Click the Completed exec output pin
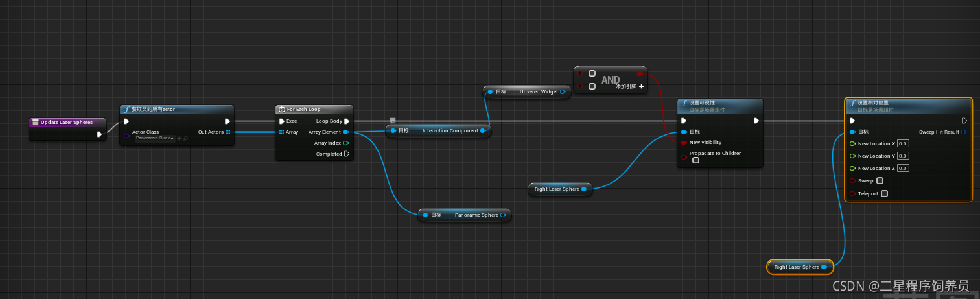The width and height of the screenshot is (980, 299). click(347, 154)
